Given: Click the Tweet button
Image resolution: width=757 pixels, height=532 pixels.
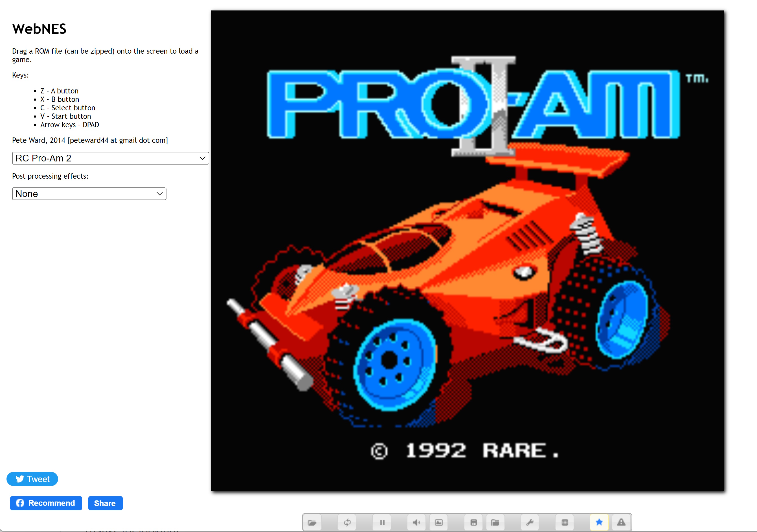Looking at the screenshot, I should tap(32, 479).
